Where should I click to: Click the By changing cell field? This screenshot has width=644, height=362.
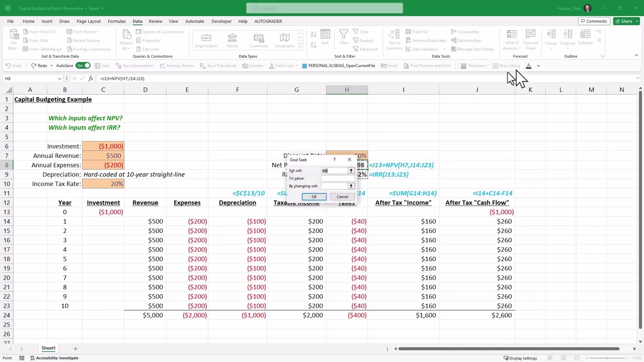[x=335, y=186]
